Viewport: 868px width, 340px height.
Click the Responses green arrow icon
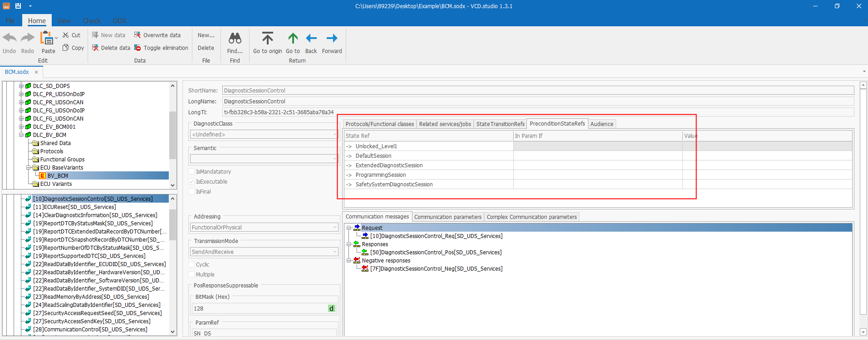point(357,244)
